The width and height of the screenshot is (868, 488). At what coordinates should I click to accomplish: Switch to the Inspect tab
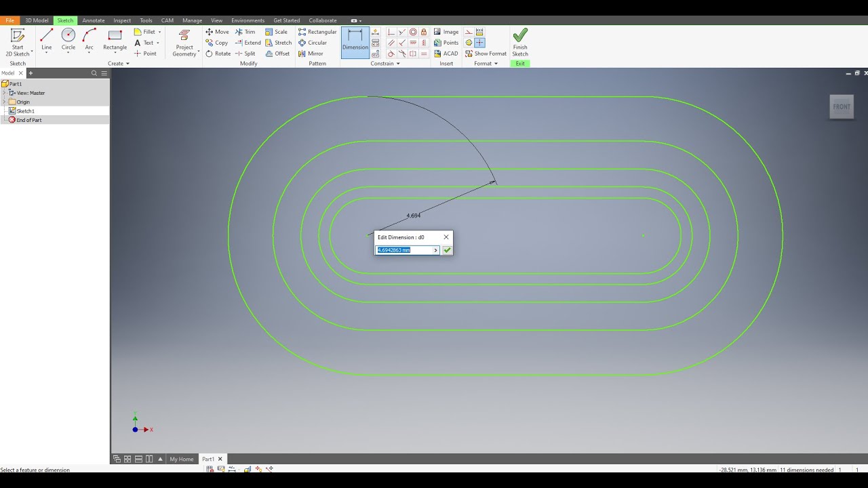[x=122, y=20]
